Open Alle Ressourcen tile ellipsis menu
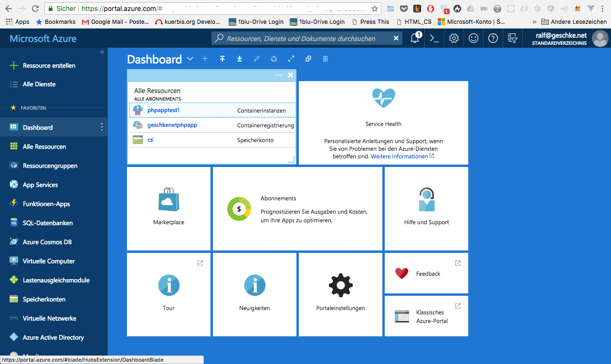 (279, 75)
